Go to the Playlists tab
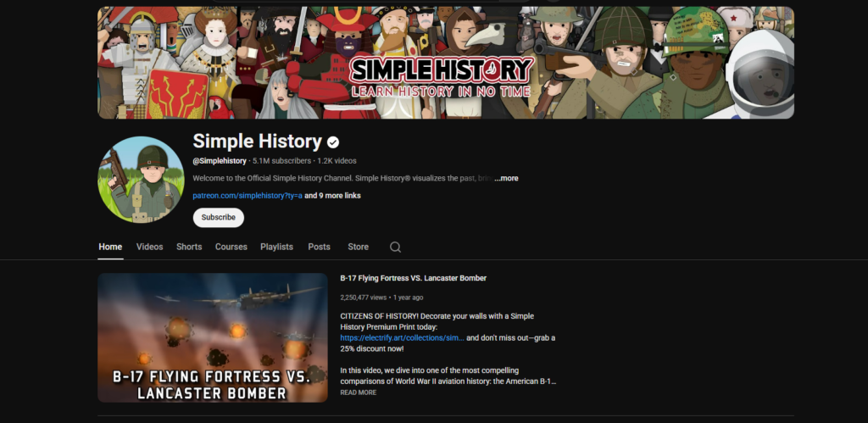 pyautogui.click(x=277, y=247)
